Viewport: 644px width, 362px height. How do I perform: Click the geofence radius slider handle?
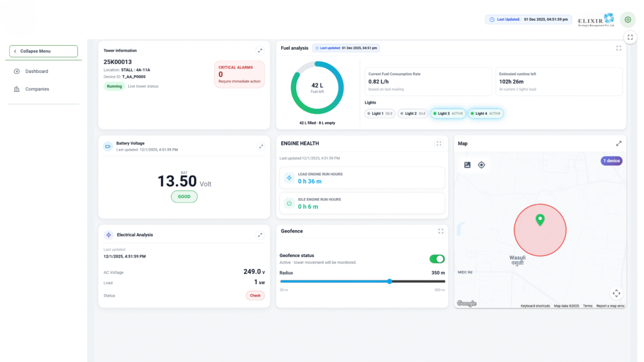click(x=390, y=282)
